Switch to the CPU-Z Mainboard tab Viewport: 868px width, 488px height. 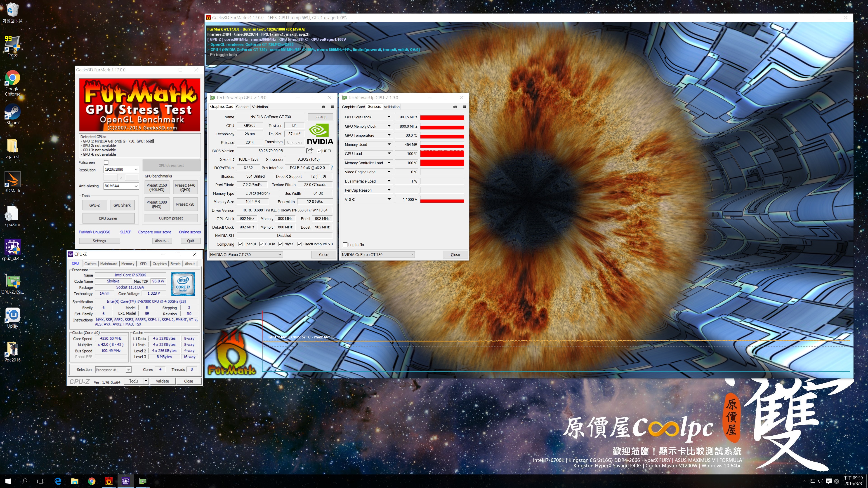[x=109, y=264]
